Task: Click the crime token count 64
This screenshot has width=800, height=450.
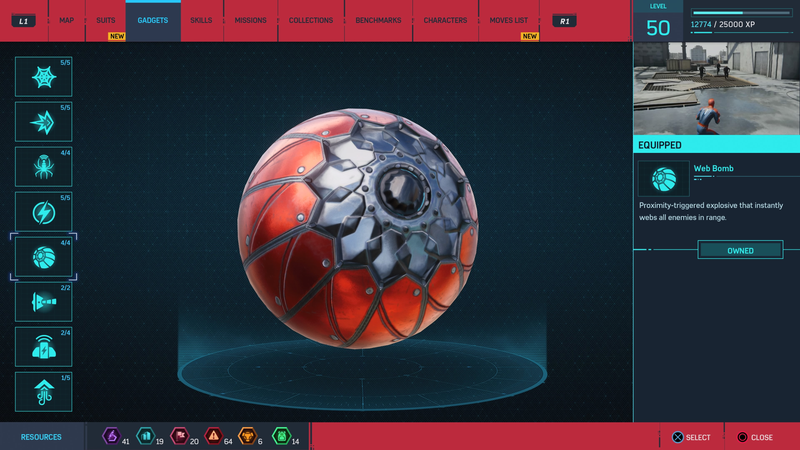Action: (x=228, y=441)
